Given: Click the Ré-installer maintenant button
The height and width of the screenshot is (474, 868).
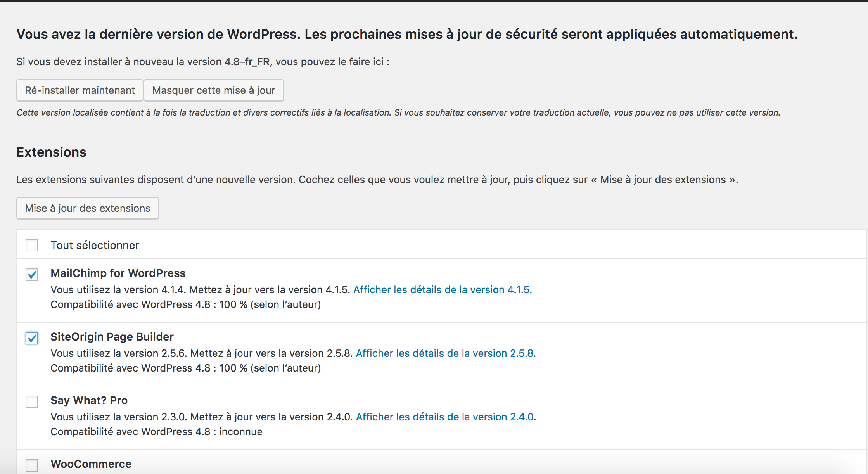Looking at the screenshot, I should click(80, 90).
